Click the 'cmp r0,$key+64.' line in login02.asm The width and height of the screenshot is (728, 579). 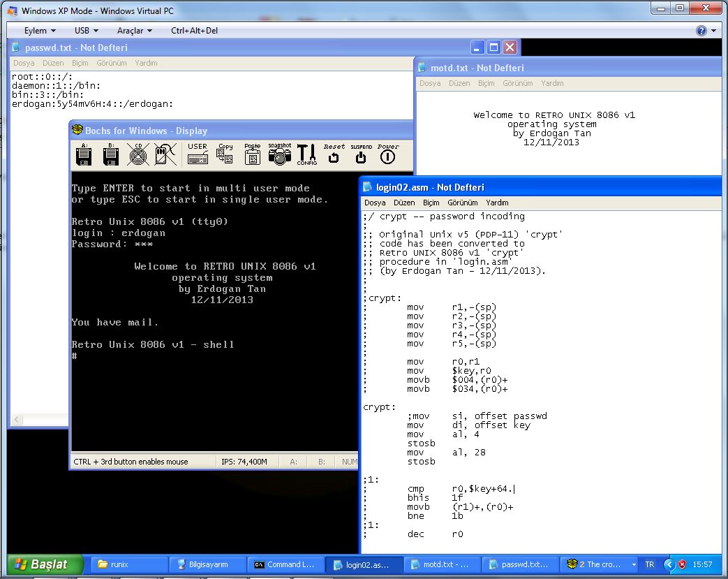(461, 489)
